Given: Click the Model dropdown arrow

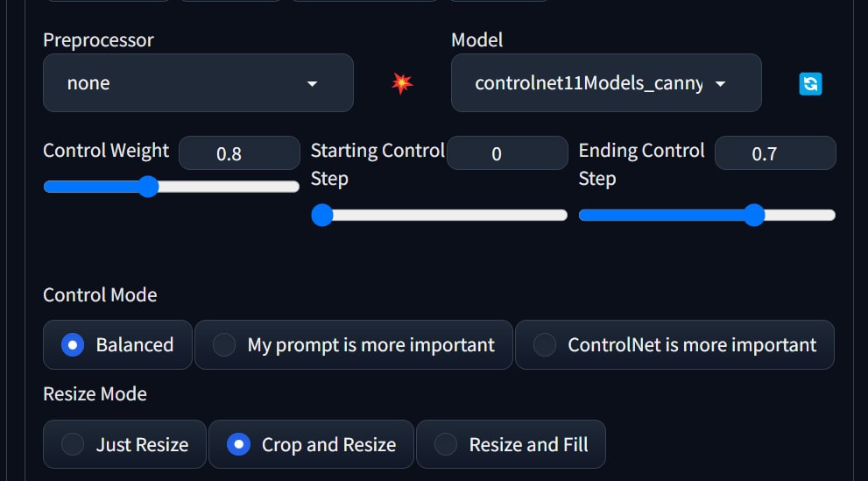Looking at the screenshot, I should coord(720,84).
